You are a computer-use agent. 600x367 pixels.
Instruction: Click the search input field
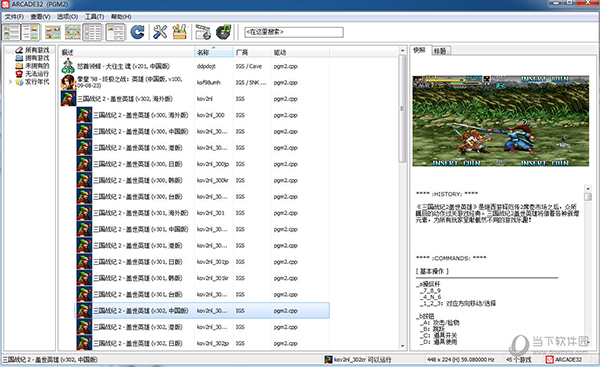coord(294,32)
